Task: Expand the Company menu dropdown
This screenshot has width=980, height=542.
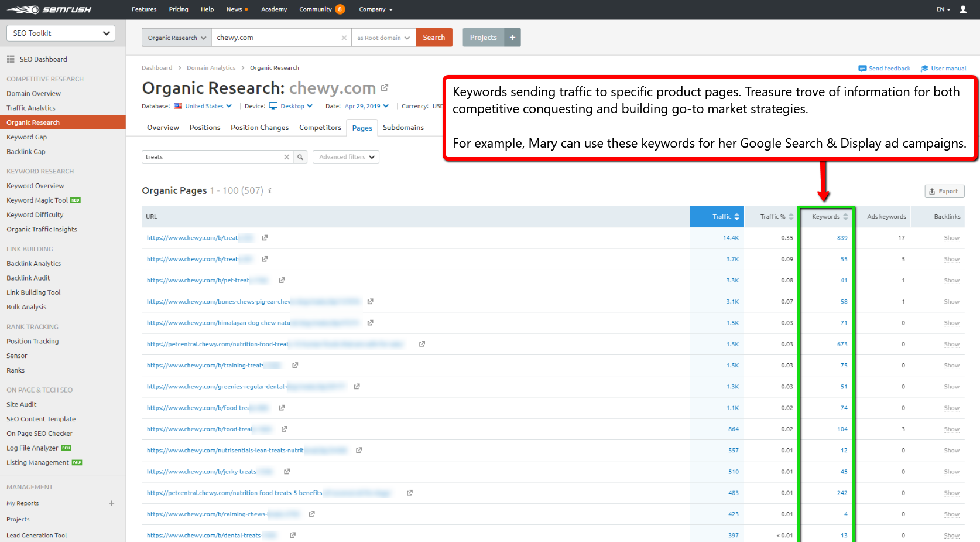Action: point(376,9)
